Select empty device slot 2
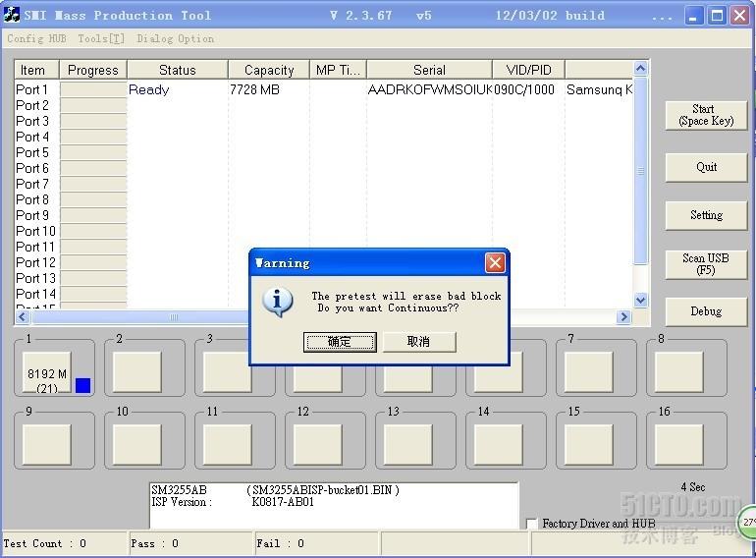756x558 pixels. pos(136,371)
